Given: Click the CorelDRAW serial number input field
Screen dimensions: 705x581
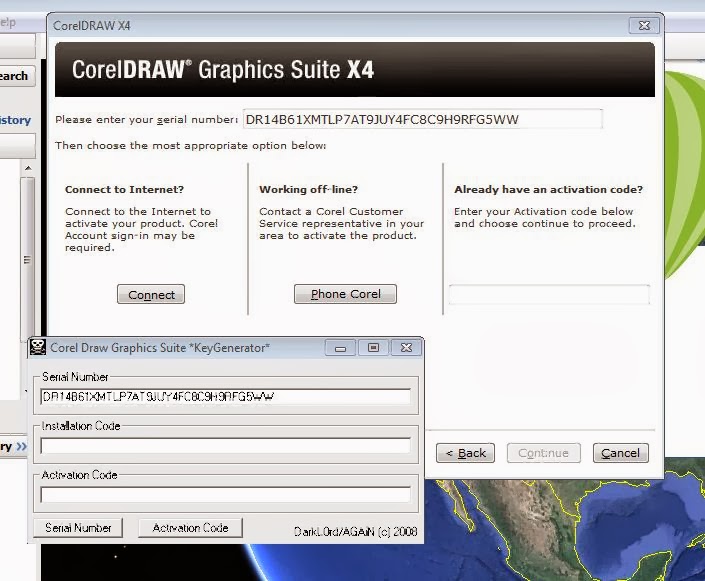Looking at the screenshot, I should point(422,119).
